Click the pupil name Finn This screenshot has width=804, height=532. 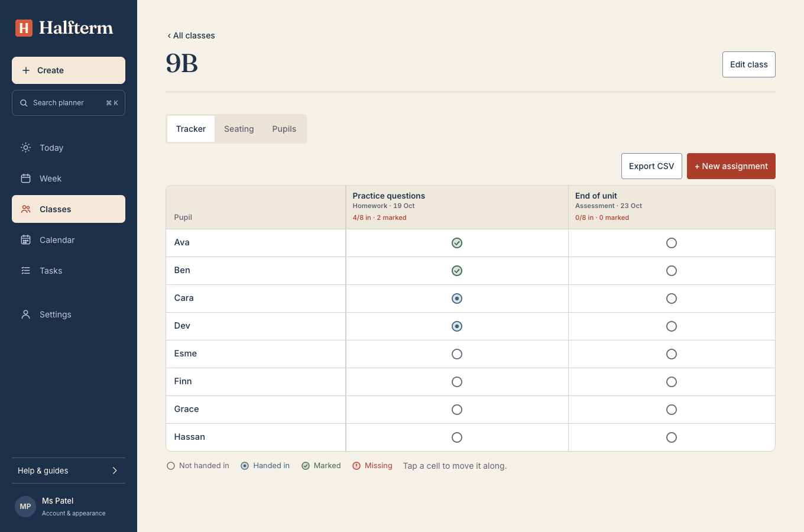(183, 381)
